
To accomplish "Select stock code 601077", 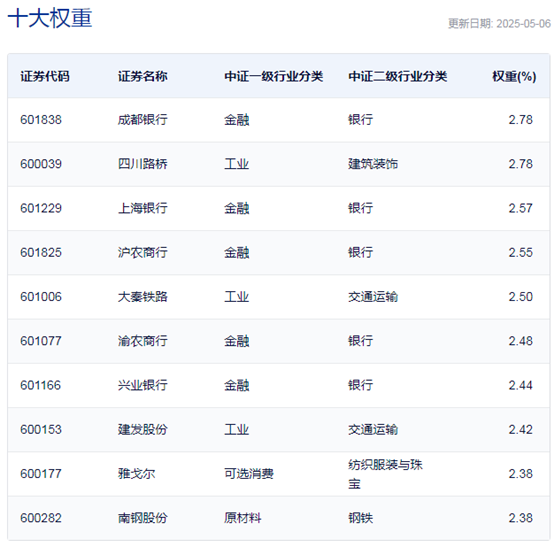I will (41, 341).
